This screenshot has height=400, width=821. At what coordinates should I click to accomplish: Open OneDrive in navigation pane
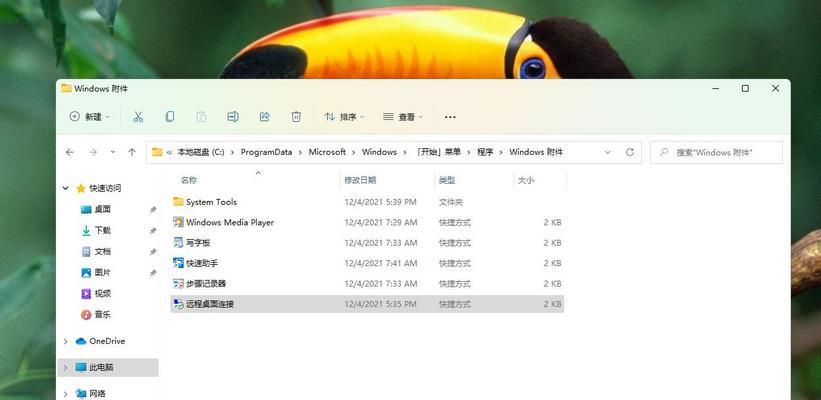(107, 341)
